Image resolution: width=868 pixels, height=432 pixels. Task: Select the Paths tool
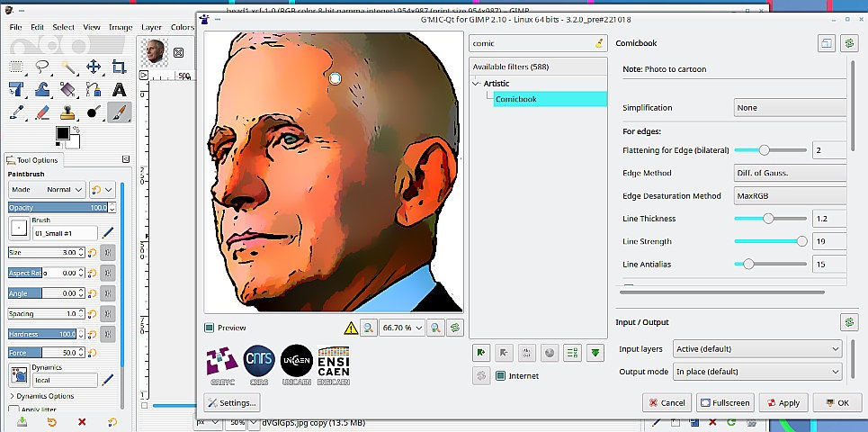pos(94,89)
